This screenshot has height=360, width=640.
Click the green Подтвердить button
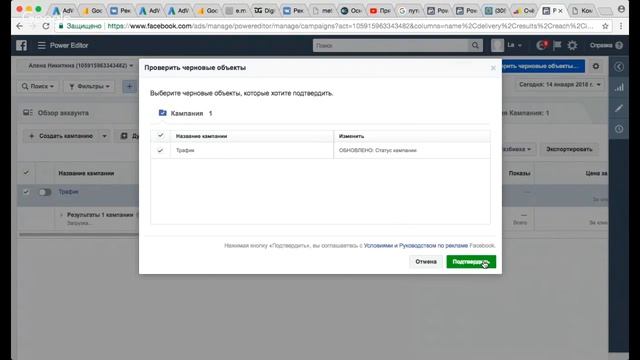pyautogui.click(x=471, y=262)
